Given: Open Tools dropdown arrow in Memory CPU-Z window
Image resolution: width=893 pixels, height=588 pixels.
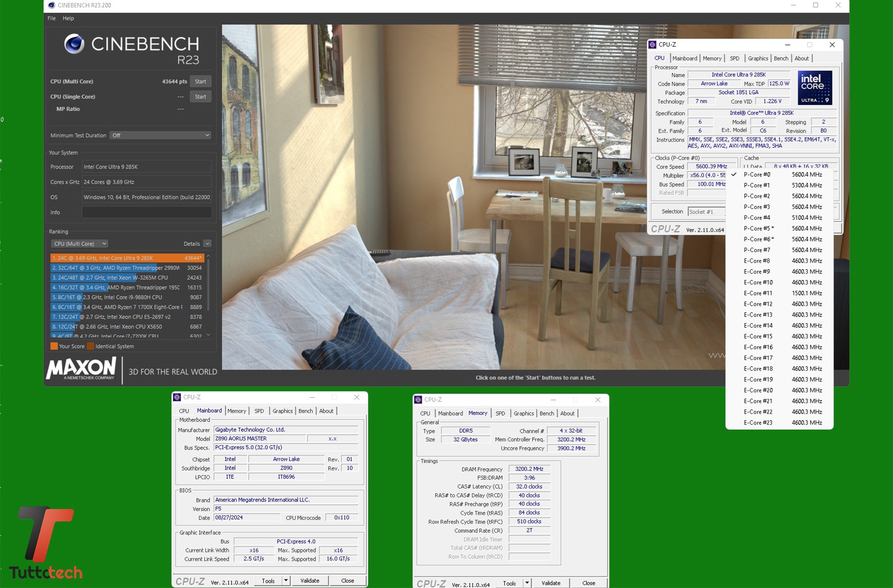Looking at the screenshot, I should pos(527,583).
